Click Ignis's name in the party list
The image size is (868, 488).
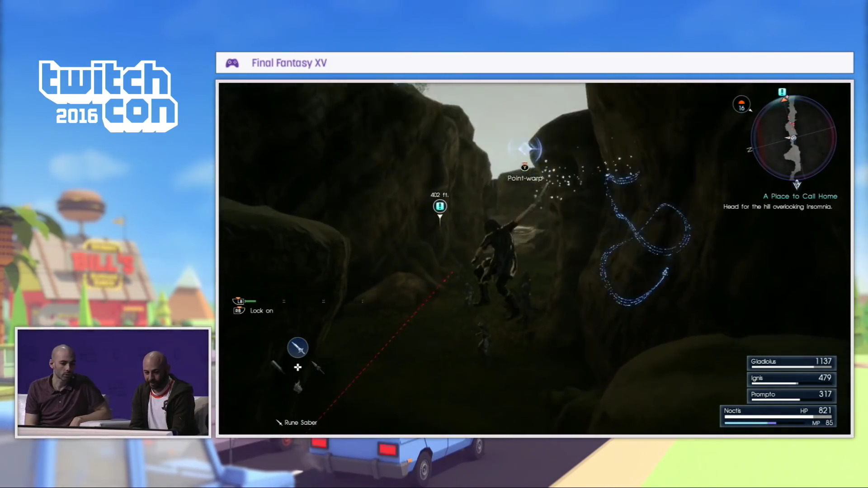(x=757, y=378)
